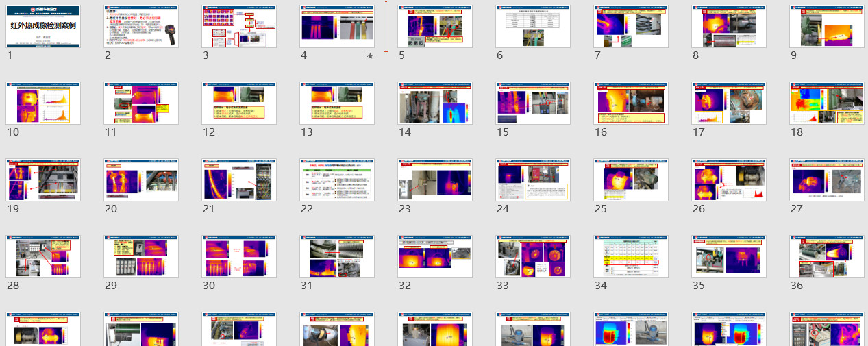868x346 pixels.
Task: Click slide 6 thumbnail containing a table
Action: [533, 27]
